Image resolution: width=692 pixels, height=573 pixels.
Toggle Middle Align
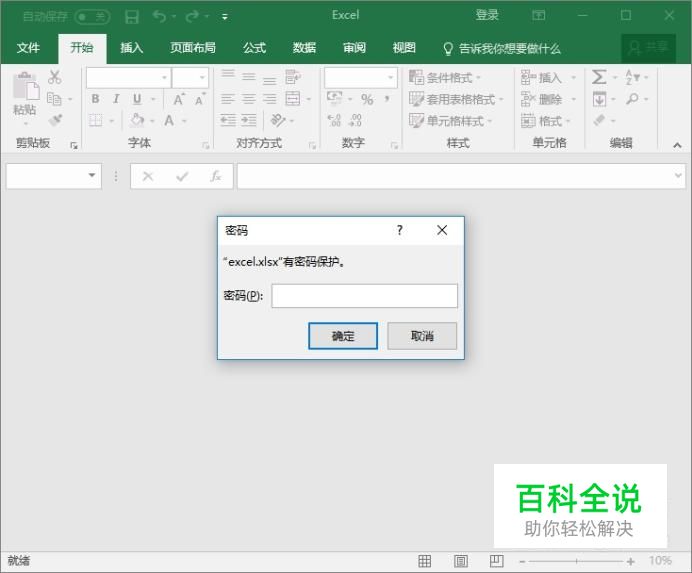tap(249, 77)
